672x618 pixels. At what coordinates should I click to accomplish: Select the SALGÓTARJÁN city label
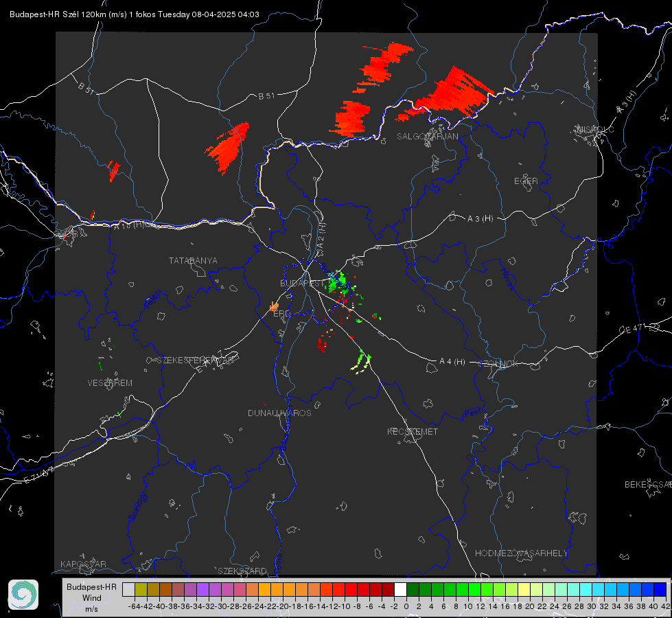pyautogui.click(x=427, y=137)
